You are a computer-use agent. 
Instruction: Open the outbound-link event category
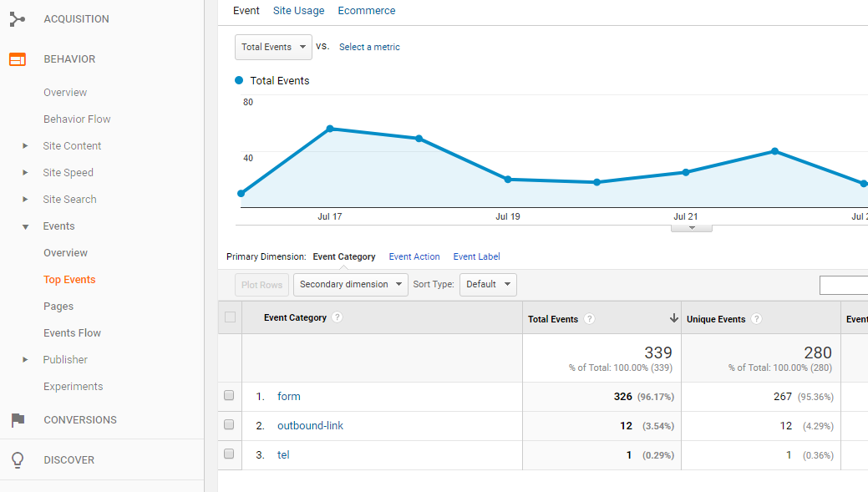point(310,425)
